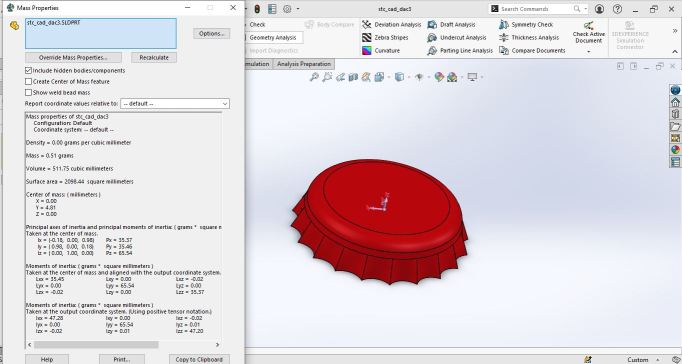
Task: Collapse the CommandManager ribbon
Action: click(675, 52)
